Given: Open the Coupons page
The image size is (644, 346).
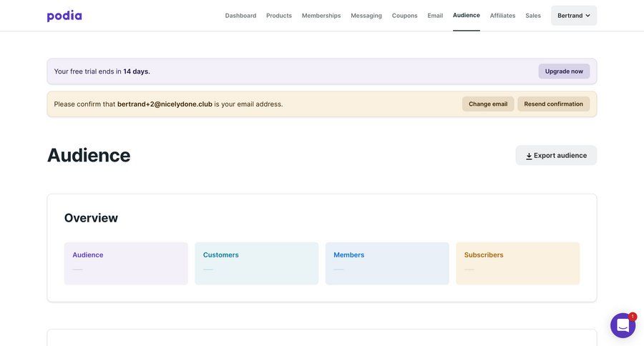Looking at the screenshot, I should 404,16.
